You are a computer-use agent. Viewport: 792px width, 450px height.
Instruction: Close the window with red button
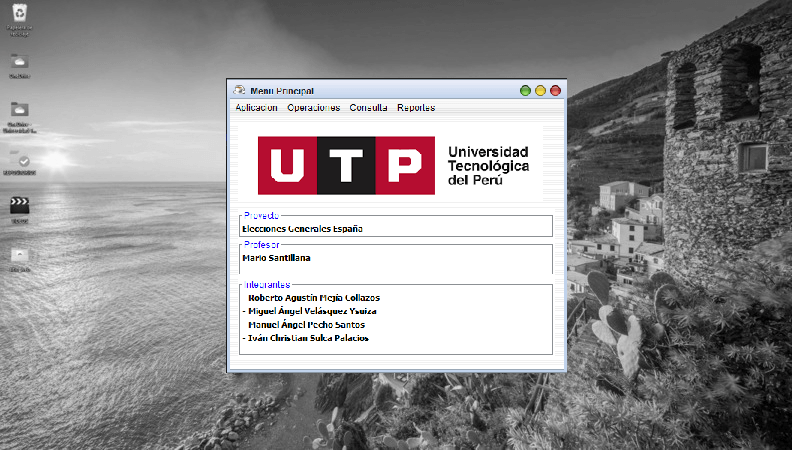pos(555,91)
